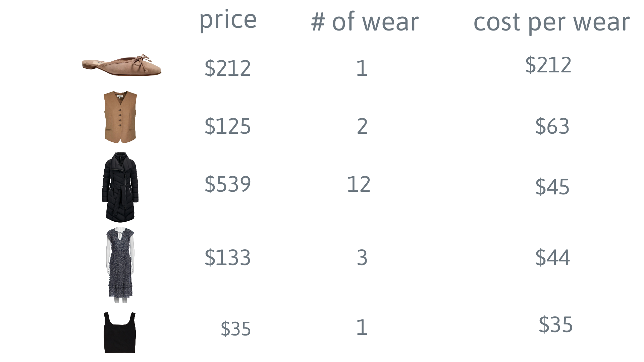Select the $45 cost per wear value
Image resolution: width=644 pixels, height=362 pixels.
point(552,187)
